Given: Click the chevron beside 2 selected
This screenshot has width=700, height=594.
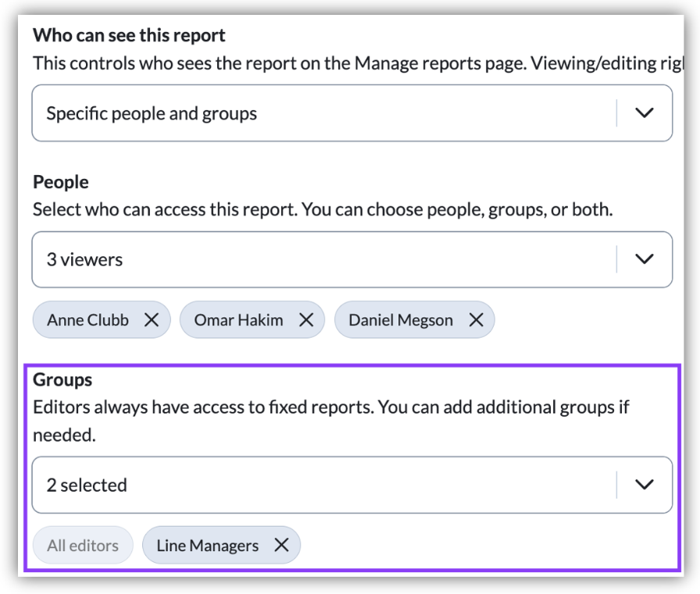Looking at the screenshot, I should point(644,485).
